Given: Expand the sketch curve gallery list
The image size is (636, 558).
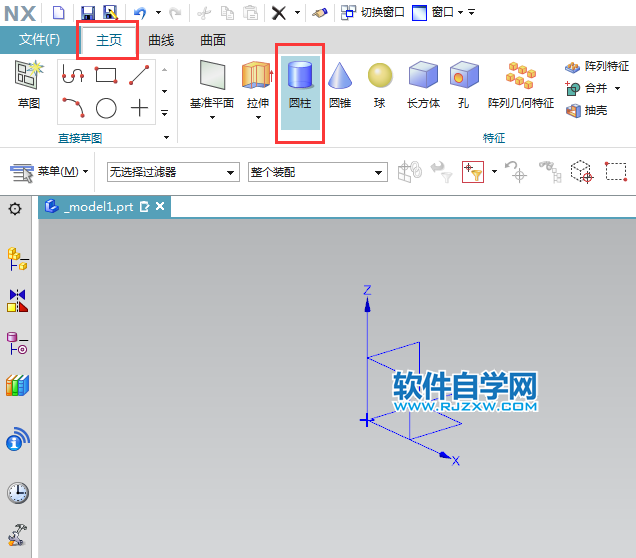Looking at the screenshot, I should click(x=164, y=113).
